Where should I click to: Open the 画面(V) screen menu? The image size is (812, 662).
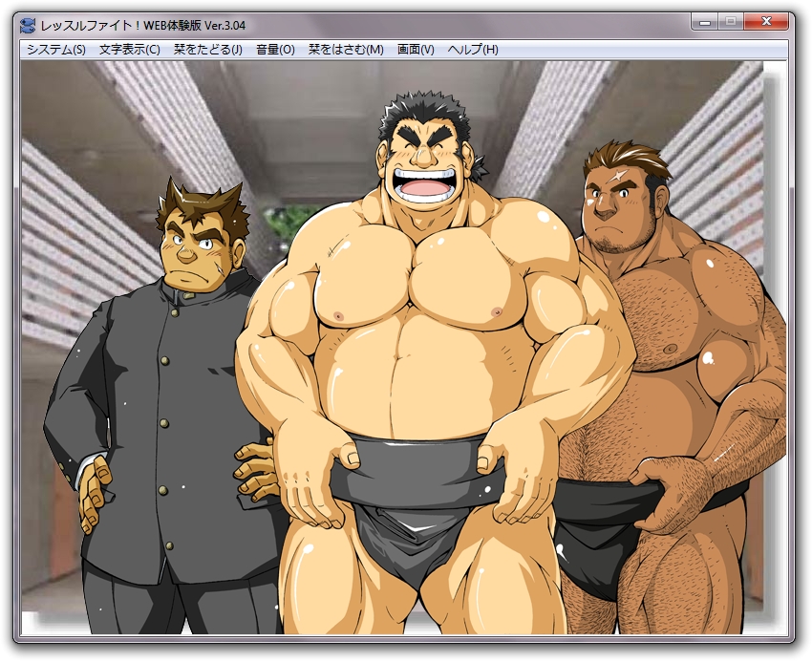416,50
